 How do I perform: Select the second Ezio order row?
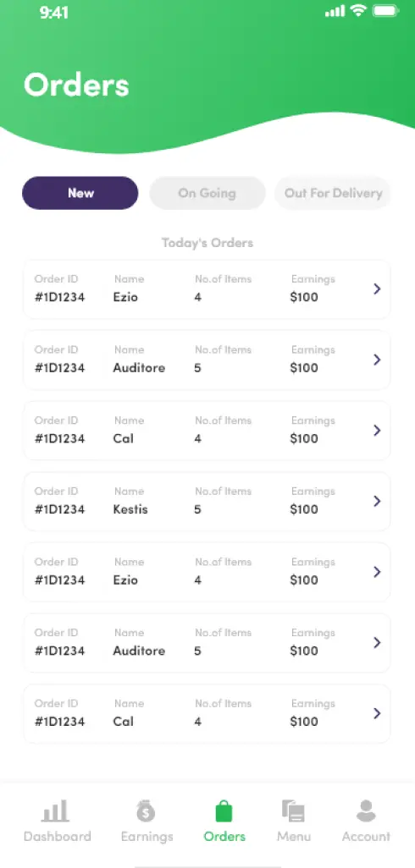click(x=207, y=573)
